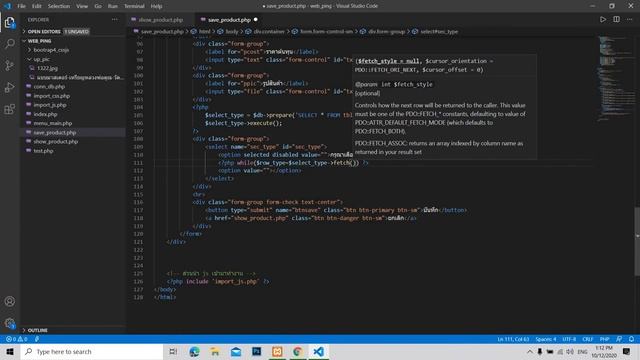Open Task View on the taskbar
The width and height of the screenshot is (640, 360).
tap(173, 351)
